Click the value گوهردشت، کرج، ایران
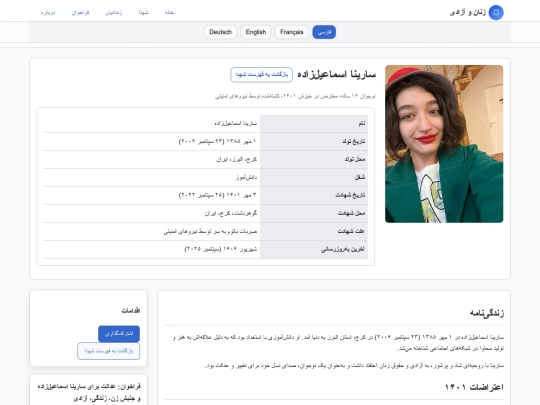This screenshot has width=540, height=405. click(231, 213)
